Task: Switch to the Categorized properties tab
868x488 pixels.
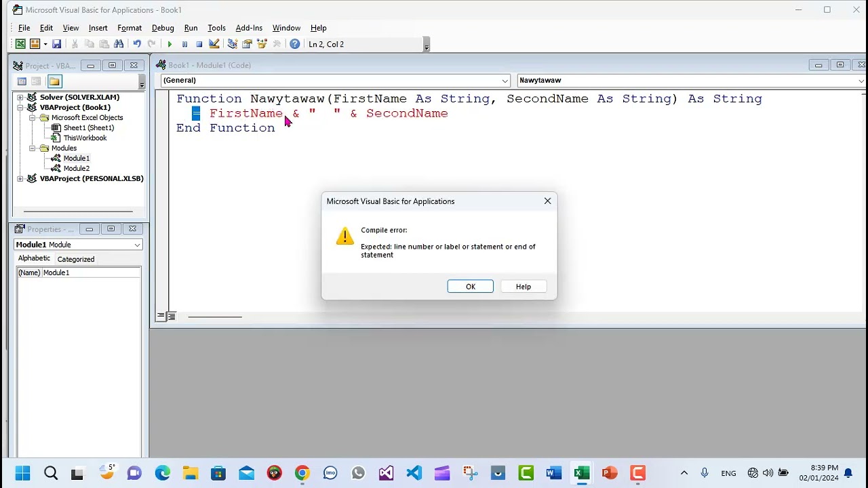Action: [x=76, y=259]
